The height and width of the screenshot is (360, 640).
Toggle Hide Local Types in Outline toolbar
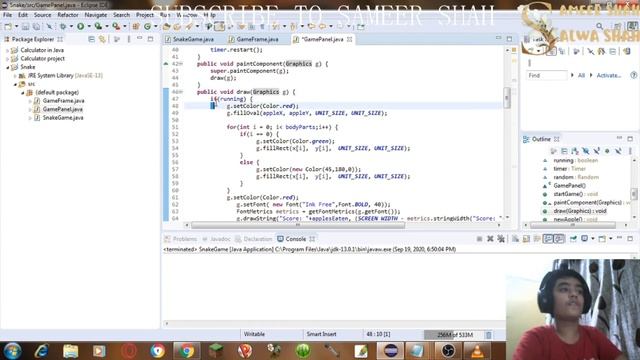[x=618, y=151]
